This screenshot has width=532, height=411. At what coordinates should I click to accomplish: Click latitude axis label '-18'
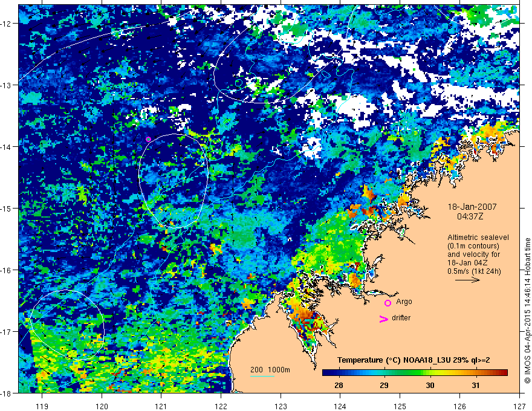pos(7,393)
